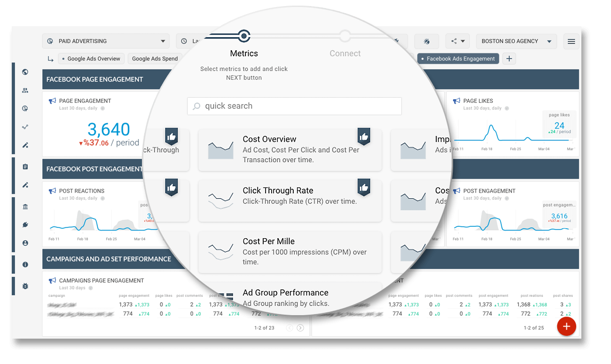Open the share options dropdown
This screenshot has width=611, height=364.
pyautogui.click(x=458, y=41)
